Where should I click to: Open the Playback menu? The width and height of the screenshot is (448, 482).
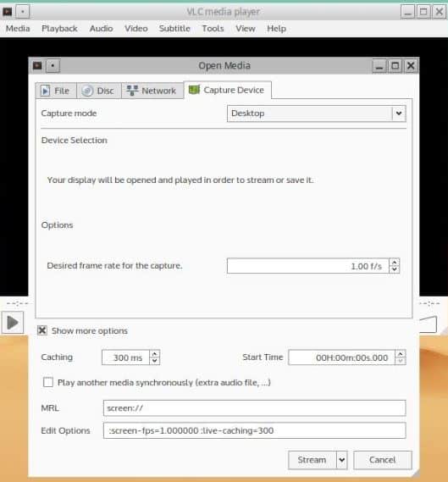(59, 29)
